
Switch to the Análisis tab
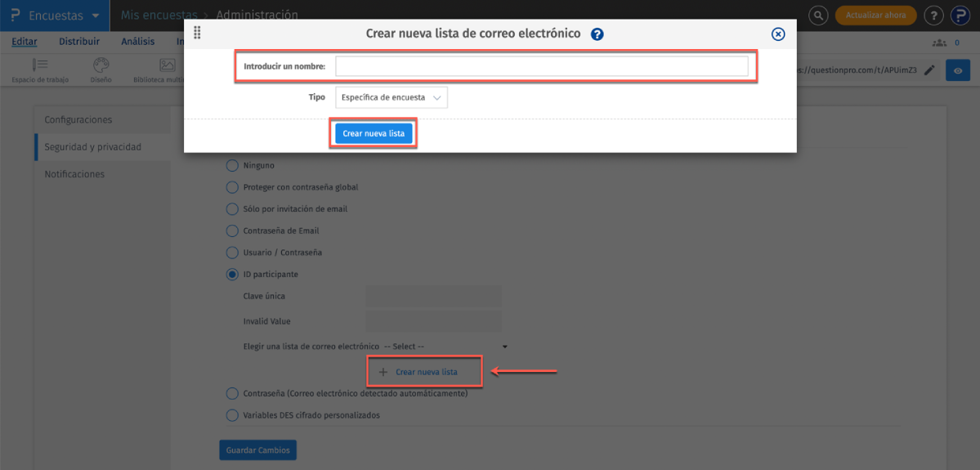click(137, 42)
